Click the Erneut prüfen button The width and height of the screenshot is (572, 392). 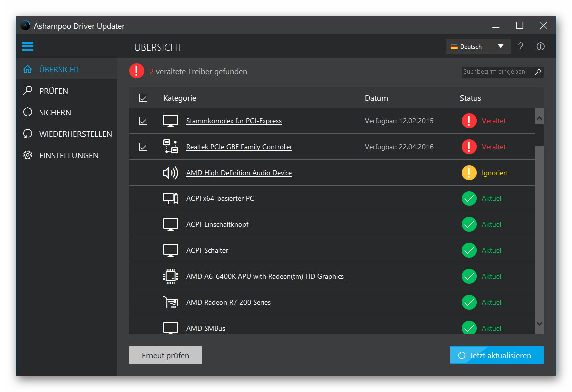(165, 355)
